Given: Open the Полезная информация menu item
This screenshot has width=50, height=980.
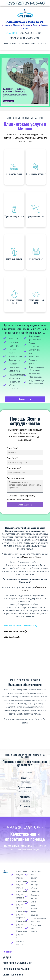Looking at the screenshot, I should coord(25,38).
